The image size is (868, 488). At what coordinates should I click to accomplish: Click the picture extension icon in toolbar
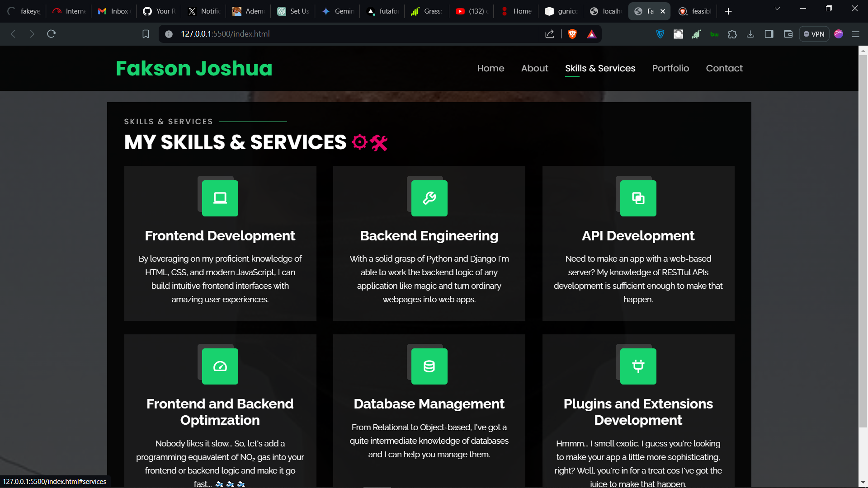[678, 34]
